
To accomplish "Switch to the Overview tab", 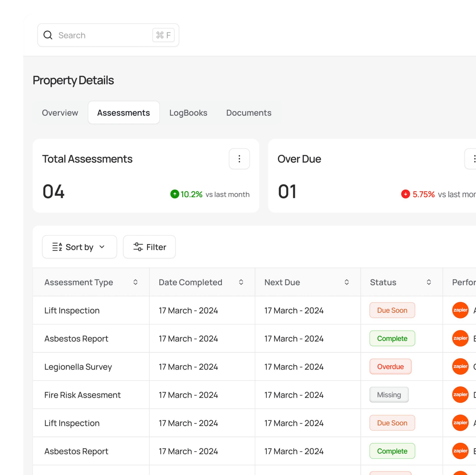I will click(x=60, y=113).
